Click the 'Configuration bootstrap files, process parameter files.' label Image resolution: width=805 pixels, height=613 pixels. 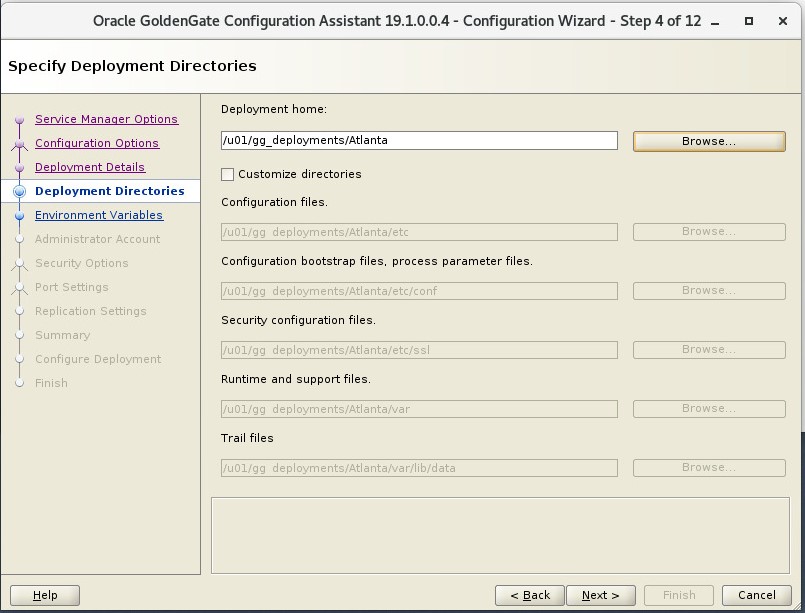[377, 261]
